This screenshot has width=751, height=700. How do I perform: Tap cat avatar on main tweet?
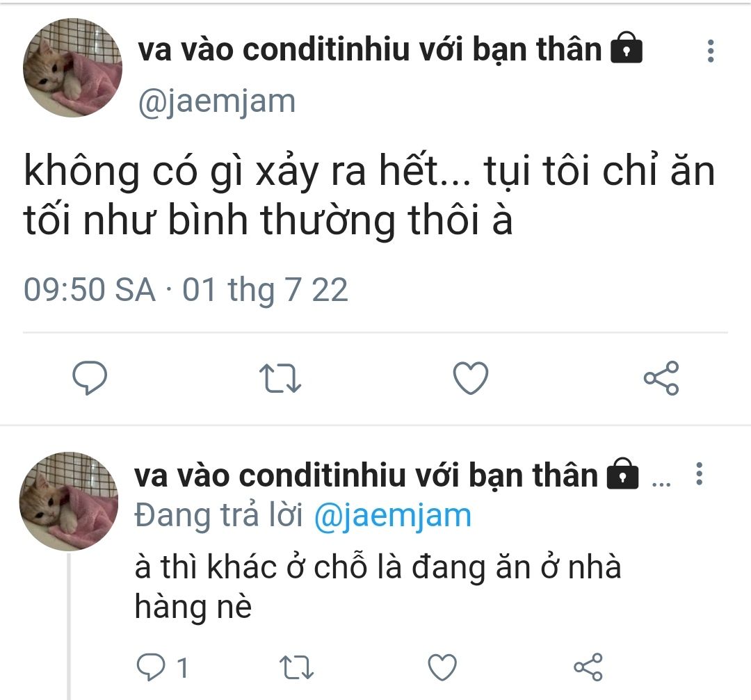[x=72, y=67]
